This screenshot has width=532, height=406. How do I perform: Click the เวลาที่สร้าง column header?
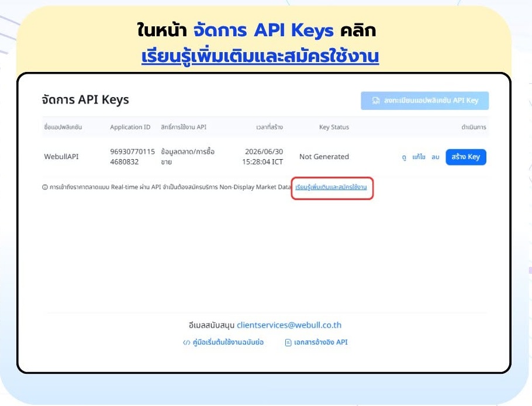[x=270, y=127]
